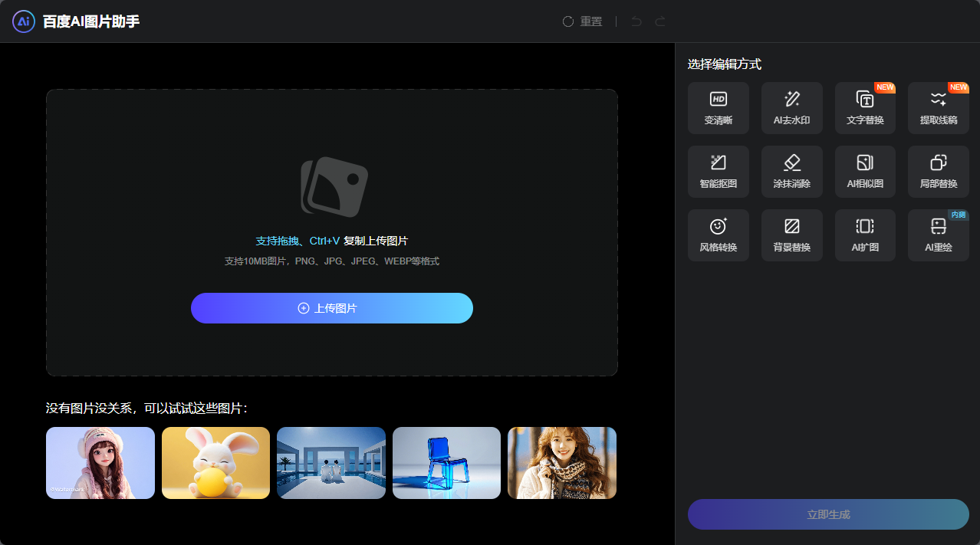Select the 局部替换 partial replacement tool
Screen dimensions: 980x545
937,171
